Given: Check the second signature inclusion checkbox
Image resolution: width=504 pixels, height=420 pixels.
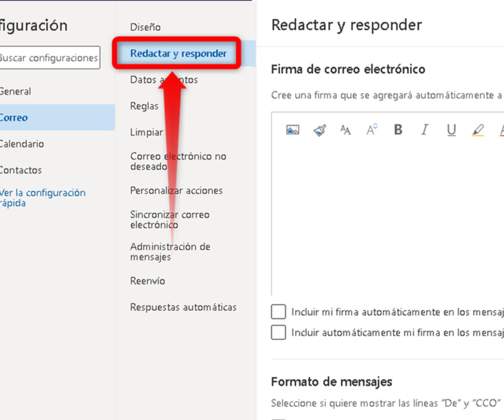Looking at the screenshot, I should pos(278,332).
